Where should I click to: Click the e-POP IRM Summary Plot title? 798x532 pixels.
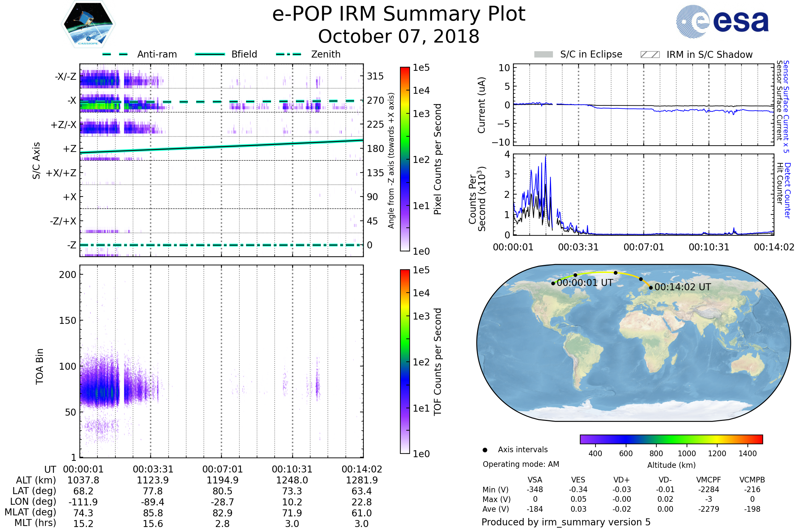399,14
